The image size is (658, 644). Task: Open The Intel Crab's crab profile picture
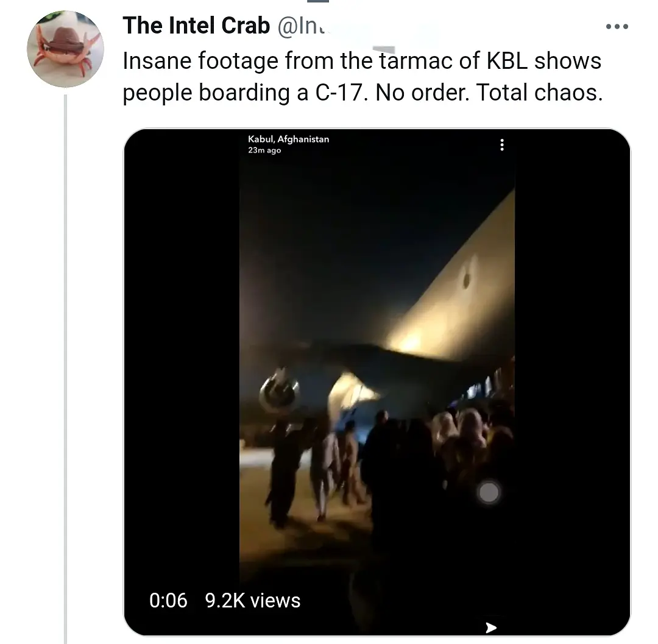pos(65,49)
